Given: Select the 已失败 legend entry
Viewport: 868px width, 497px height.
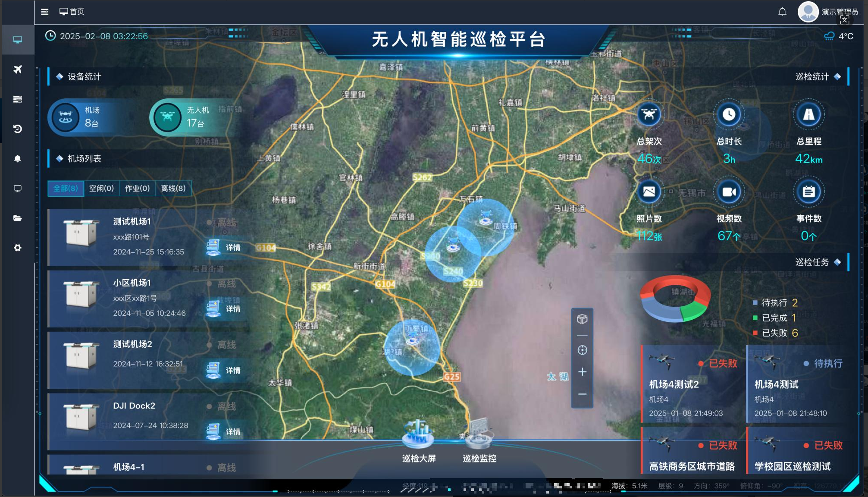Looking at the screenshot, I should (x=775, y=333).
